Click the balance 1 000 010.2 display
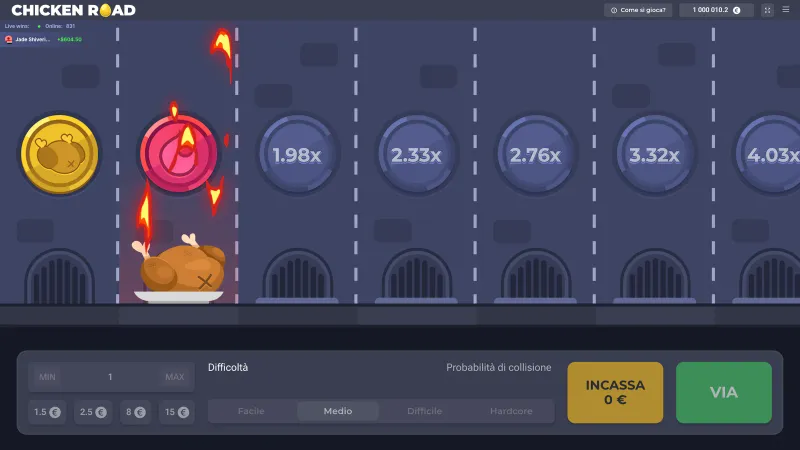800x450 pixels. (716, 10)
